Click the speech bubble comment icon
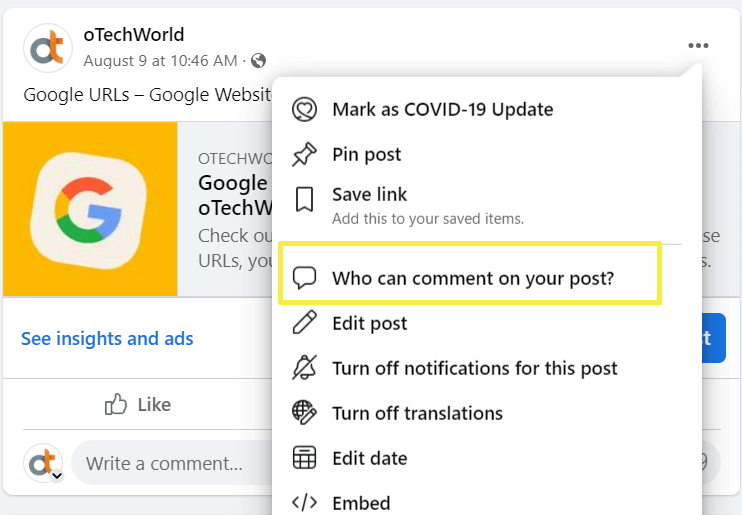Viewport: 742px width, 515px height. (x=304, y=278)
